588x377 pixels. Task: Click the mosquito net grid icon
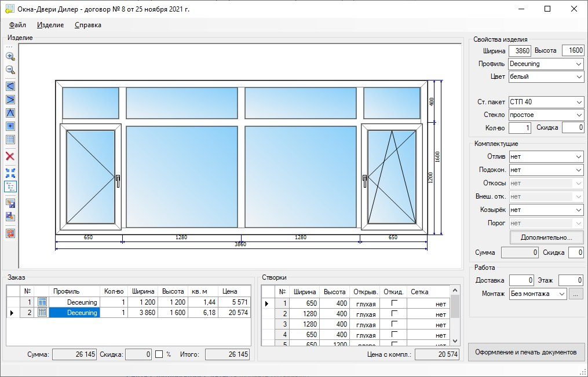click(10, 140)
